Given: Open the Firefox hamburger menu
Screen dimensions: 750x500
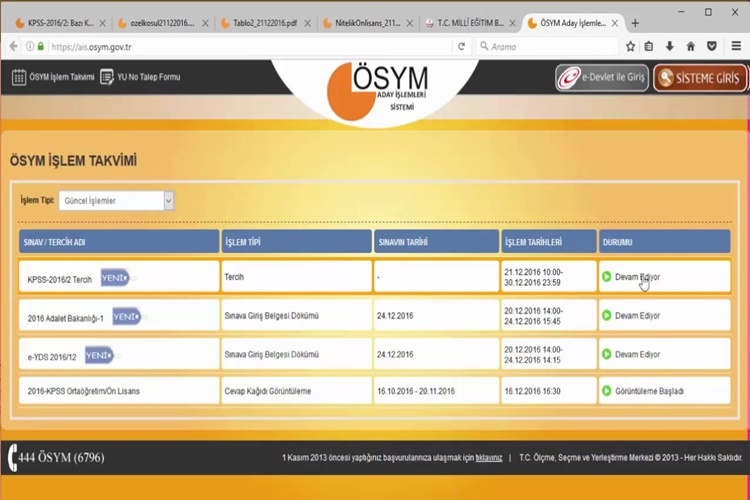Looking at the screenshot, I should (x=737, y=46).
